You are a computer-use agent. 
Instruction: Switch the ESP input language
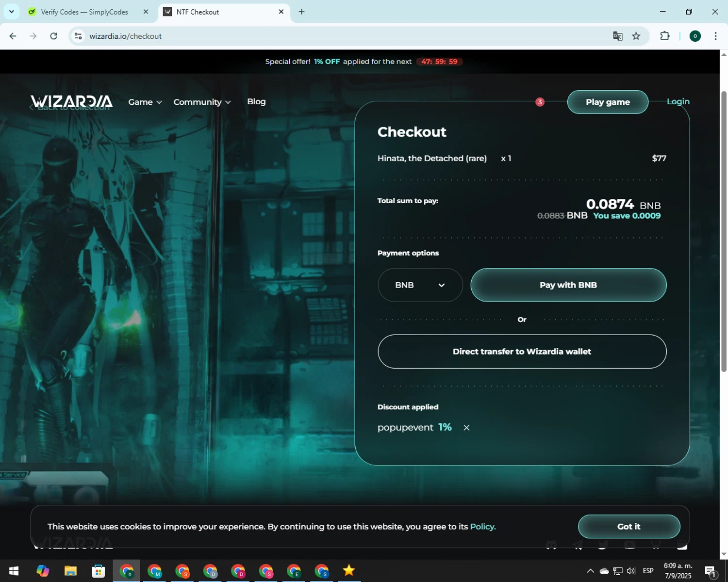coord(648,571)
